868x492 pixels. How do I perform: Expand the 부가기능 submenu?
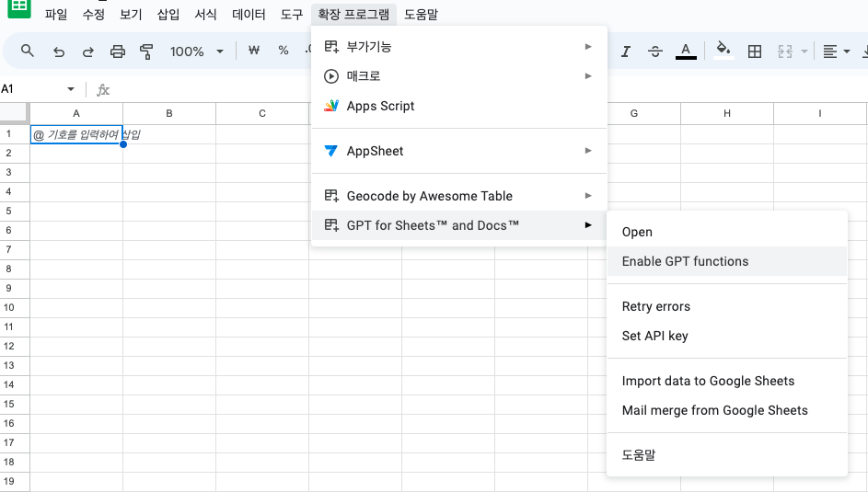point(459,46)
